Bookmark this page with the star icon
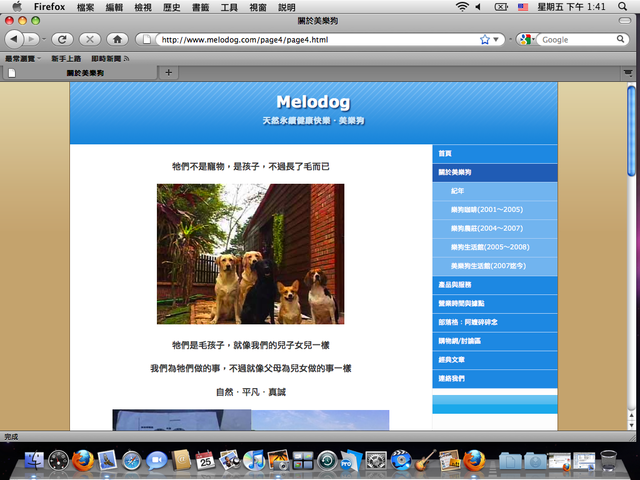Viewport: 640px width, 480px height. [x=485, y=40]
